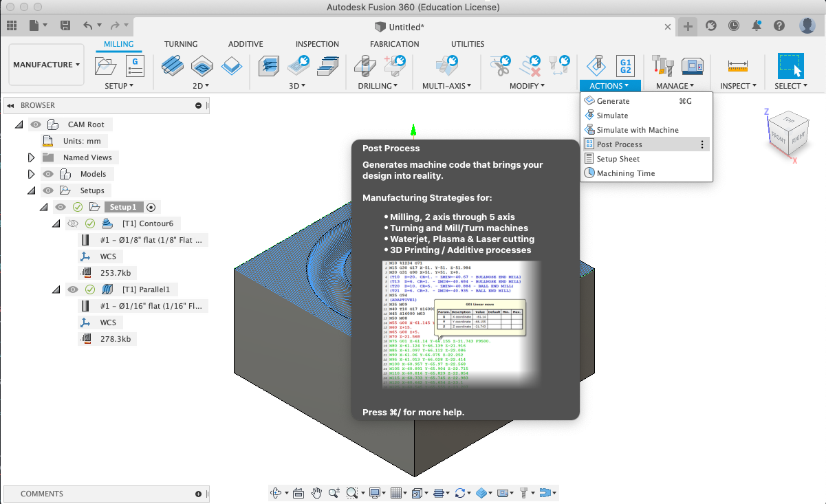Screen dimensions: 826x504
Task: Click the first 3D toolpath icon
Action: coord(270,66)
